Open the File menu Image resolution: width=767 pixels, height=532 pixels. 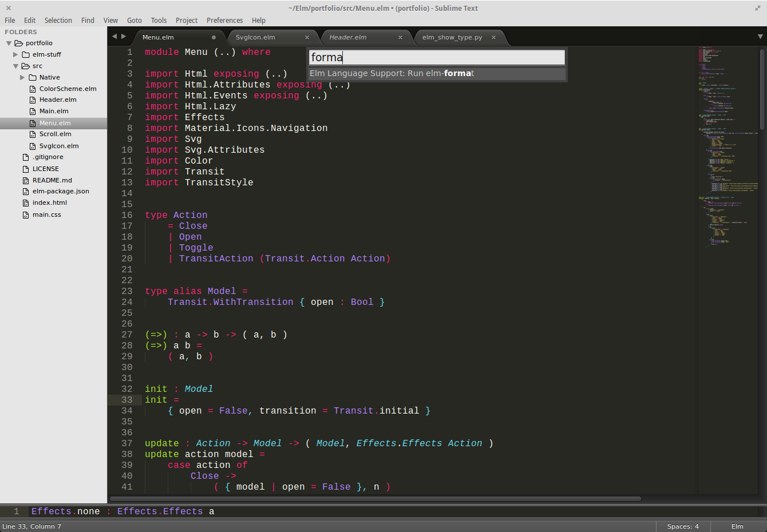coord(10,20)
